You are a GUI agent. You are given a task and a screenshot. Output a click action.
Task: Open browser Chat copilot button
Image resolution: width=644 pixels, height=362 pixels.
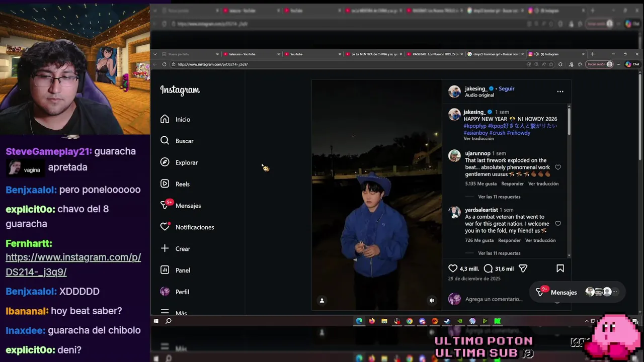tap(632, 64)
